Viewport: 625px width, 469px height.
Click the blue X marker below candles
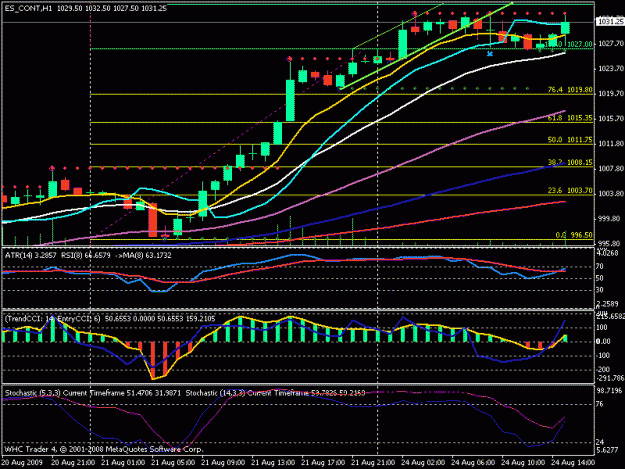pos(490,53)
